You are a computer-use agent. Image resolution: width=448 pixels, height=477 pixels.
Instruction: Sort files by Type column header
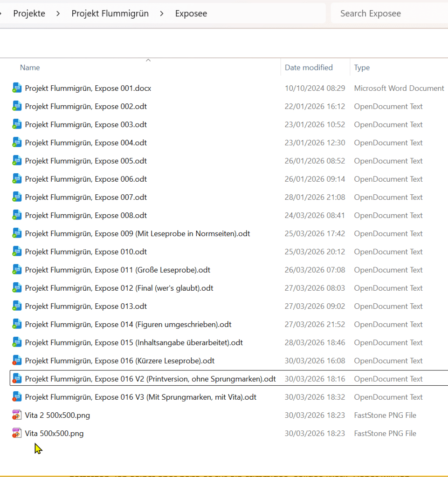pyautogui.click(x=362, y=68)
